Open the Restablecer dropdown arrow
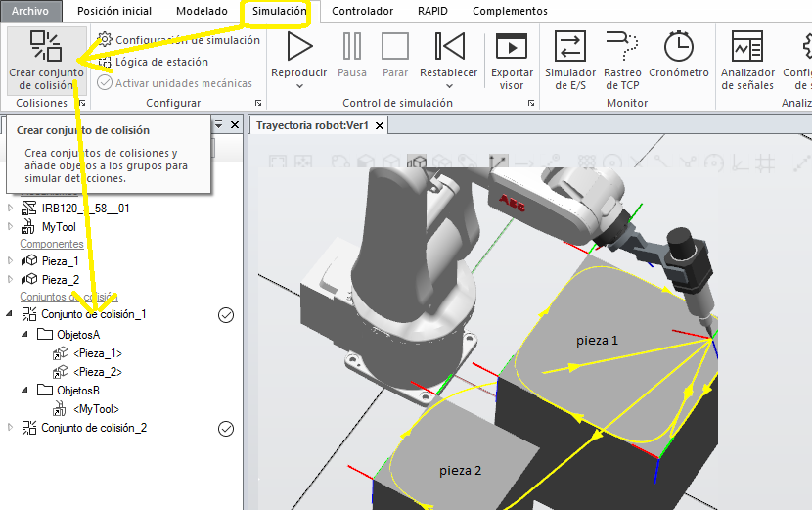The width and height of the screenshot is (812, 510). [449, 86]
